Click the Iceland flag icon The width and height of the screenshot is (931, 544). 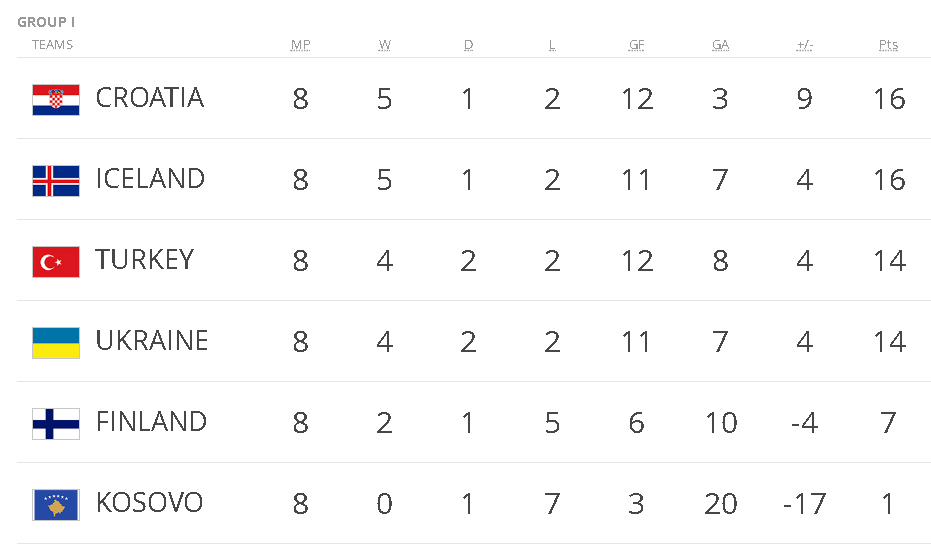56,180
